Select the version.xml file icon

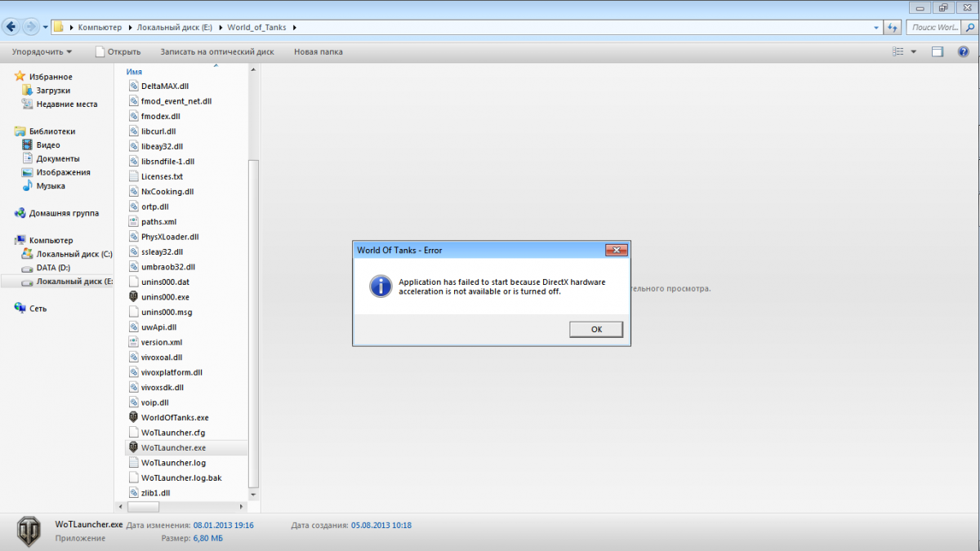pyautogui.click(x=134, y=342)
